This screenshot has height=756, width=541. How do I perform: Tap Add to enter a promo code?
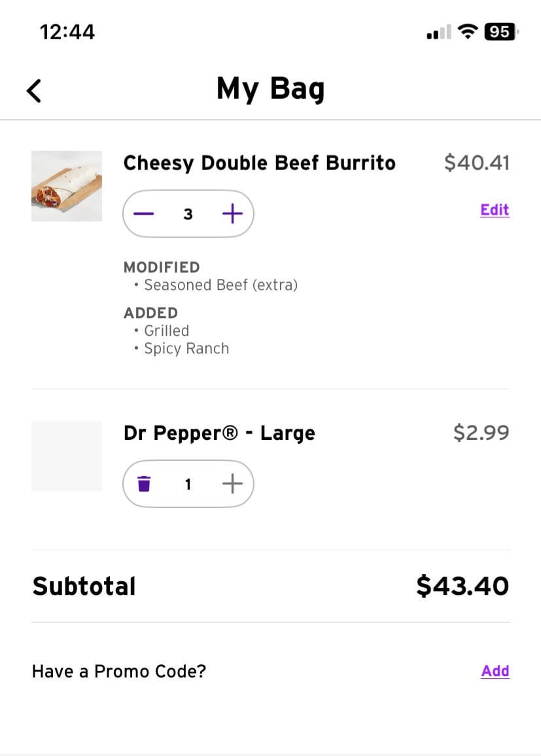[495, 671]
